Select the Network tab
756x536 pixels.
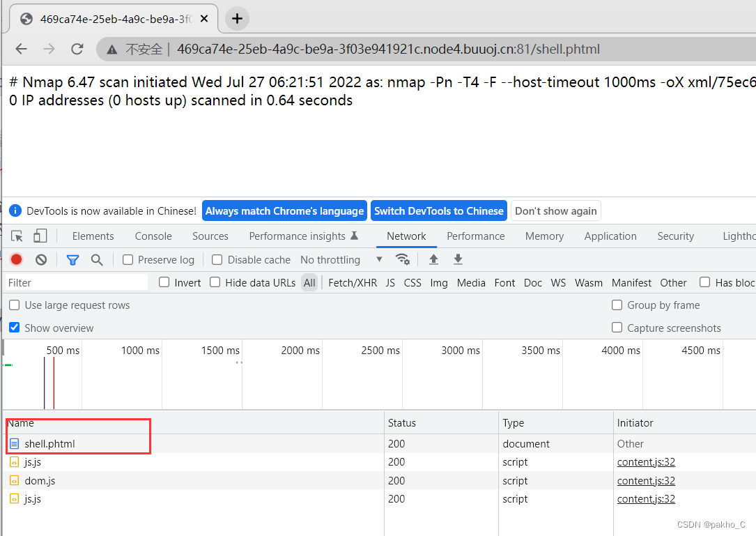[406, 236]
